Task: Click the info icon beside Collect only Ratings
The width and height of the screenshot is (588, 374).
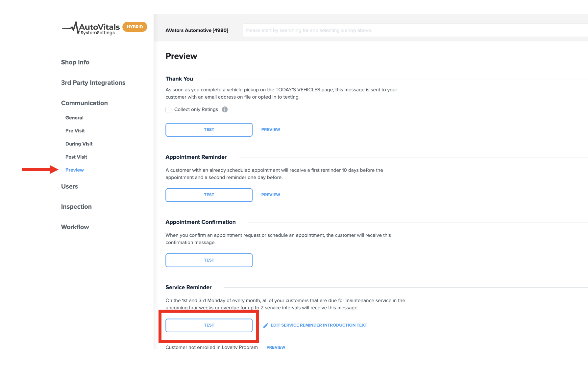Action: coord(225,109)
